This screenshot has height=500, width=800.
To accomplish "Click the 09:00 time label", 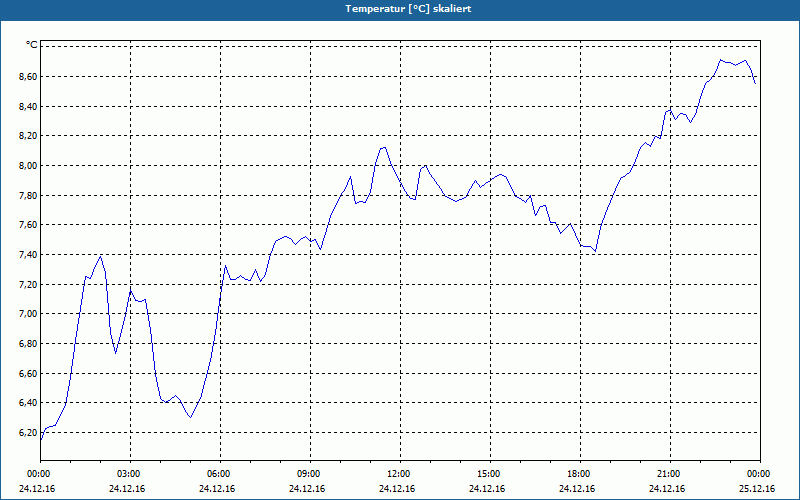I will (x=310, y=474).
